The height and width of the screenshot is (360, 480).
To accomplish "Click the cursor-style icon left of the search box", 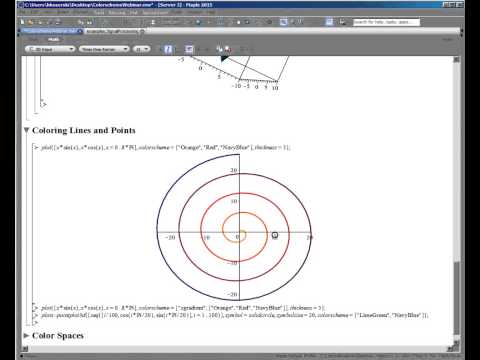I will click(x=342, y=22).
